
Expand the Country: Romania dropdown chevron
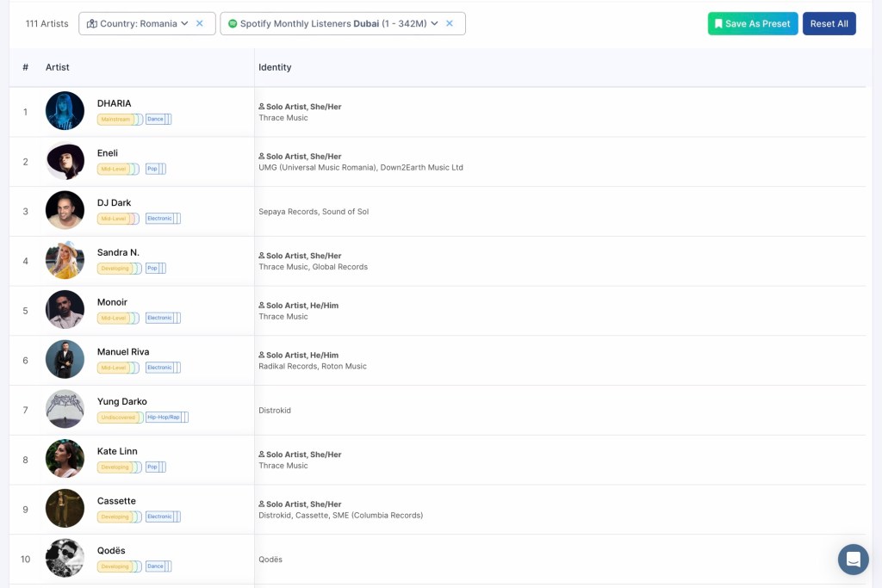pyautogui.click(x=184, y=24)
